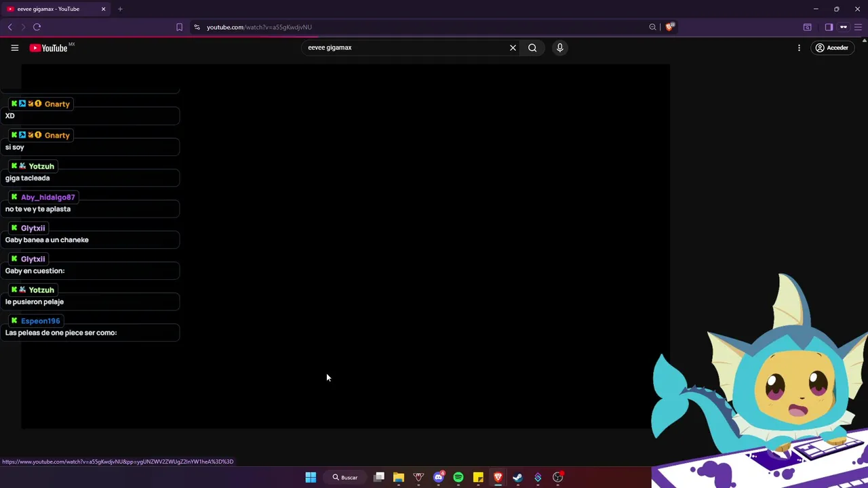Click the 'giga tacleada' chat message
The width and height of the screenshot is (868, 488).
(27, 178)
